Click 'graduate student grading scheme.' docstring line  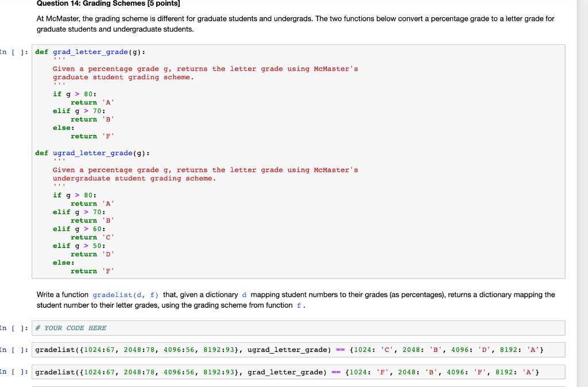[123, 78]
